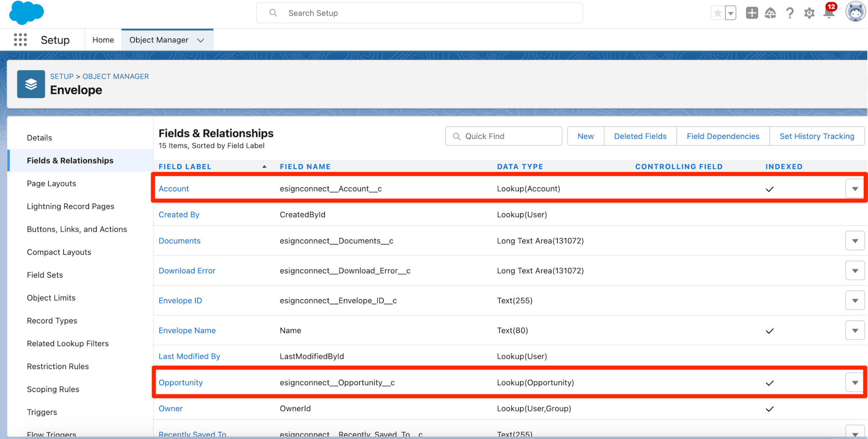Open the Account row actions dropdown
The height and width of the screenshot is (439, 868).
click(x=855, y=189)
